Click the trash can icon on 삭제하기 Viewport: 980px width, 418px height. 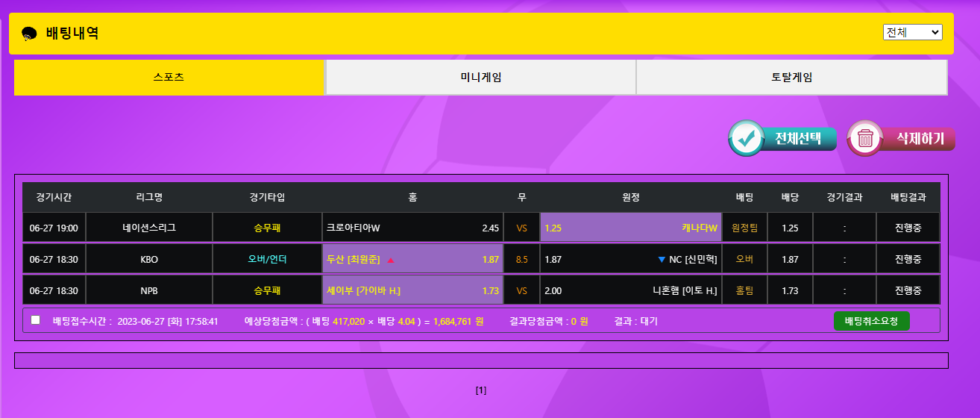click(x=865, y=139)
